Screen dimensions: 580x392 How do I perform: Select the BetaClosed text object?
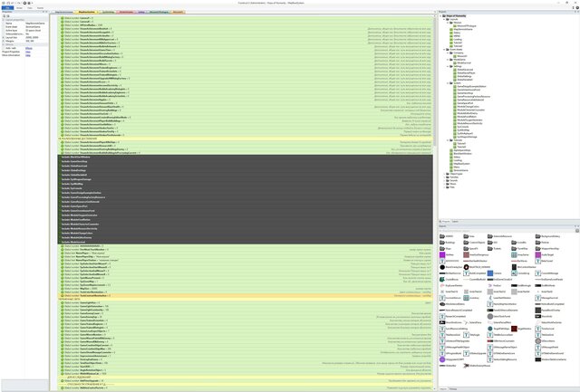click(x=544, y=262)
